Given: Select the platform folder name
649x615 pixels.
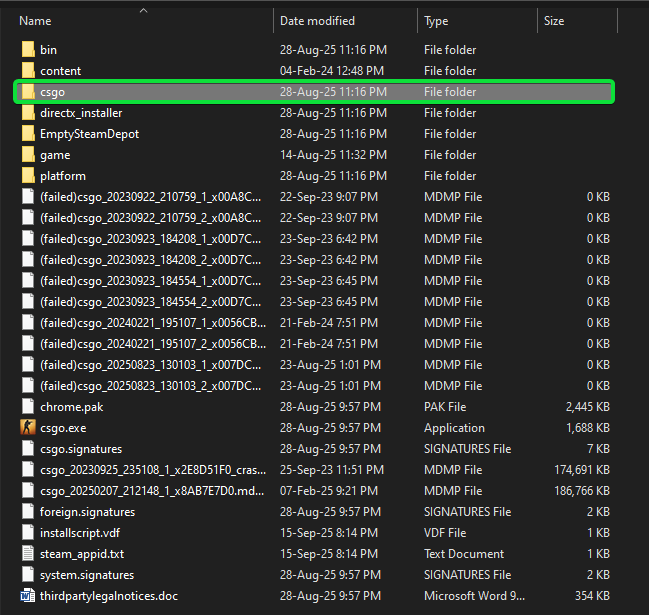Looking at the screenshot, I should click(x=63, y=176).
